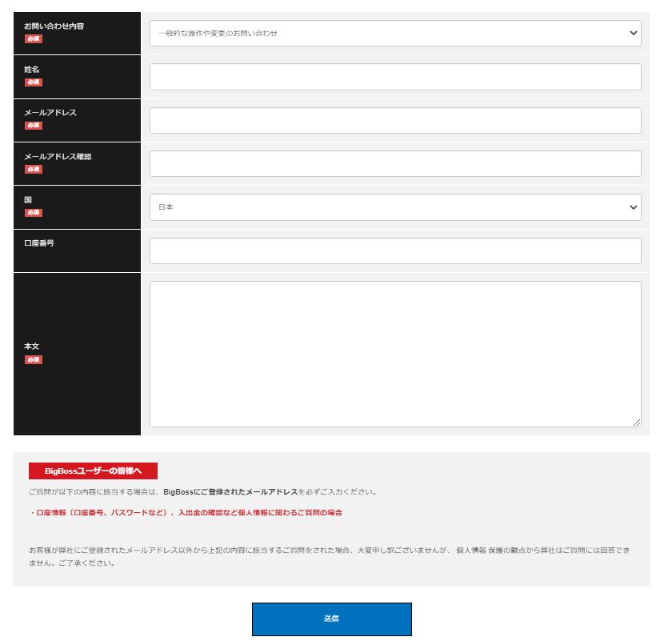This screenshot has height=641, width=672.
Task: Click the 必須 badge beside 国
Action: point(33,213)
